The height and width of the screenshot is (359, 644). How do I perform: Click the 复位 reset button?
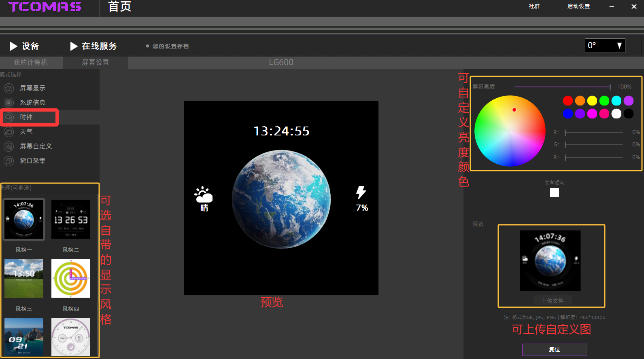coord(554,349)
